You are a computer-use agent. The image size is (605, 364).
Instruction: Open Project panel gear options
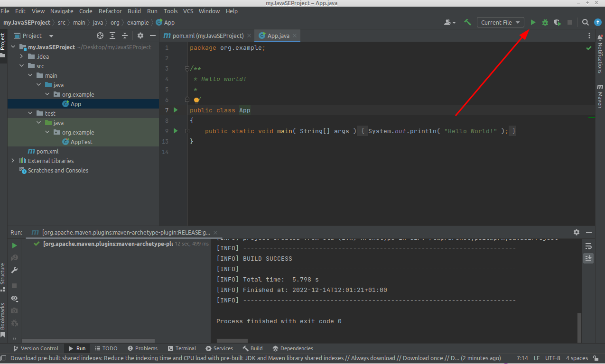point(140,36)
